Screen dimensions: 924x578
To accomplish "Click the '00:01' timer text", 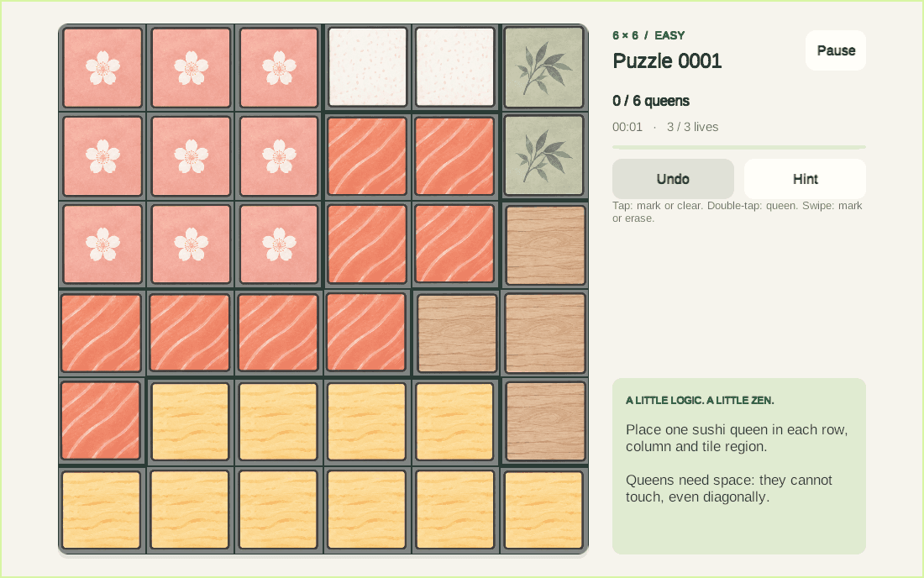I will [x=627, y=127].
